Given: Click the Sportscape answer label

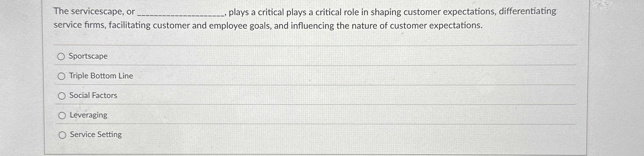Looking at the screenshot, I should [x=88, y=57].
